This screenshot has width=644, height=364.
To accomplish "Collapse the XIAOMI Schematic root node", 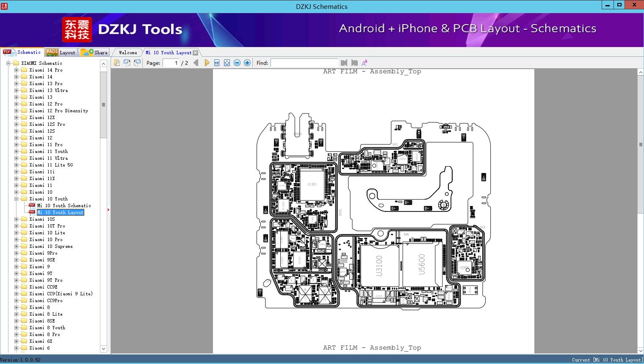I will (x=8, y=63).
